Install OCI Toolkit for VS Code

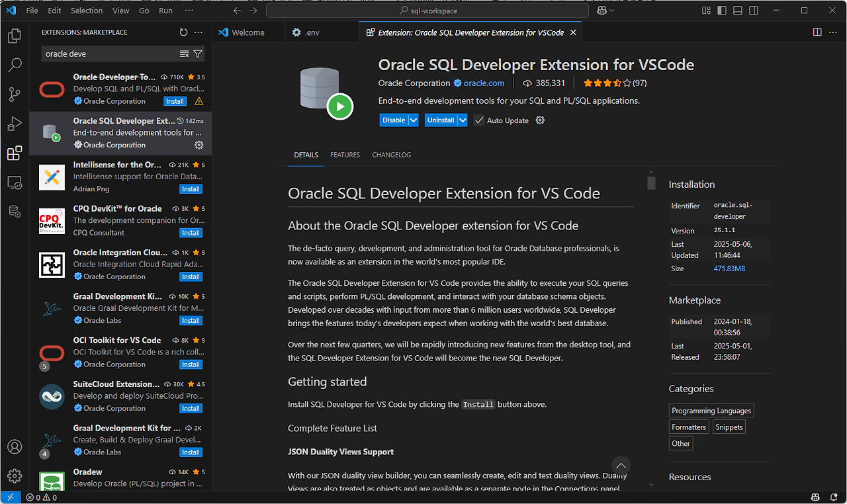pos(191,364)
